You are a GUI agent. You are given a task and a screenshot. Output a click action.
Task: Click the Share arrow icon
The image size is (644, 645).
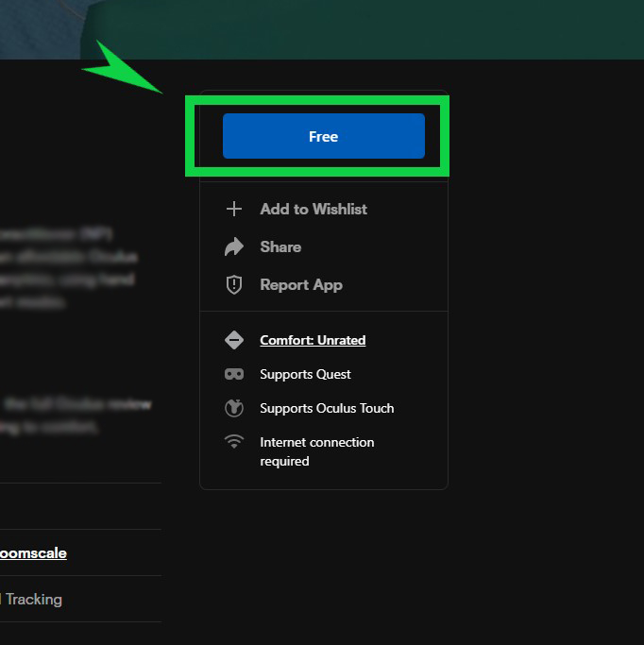coord(234,247)
